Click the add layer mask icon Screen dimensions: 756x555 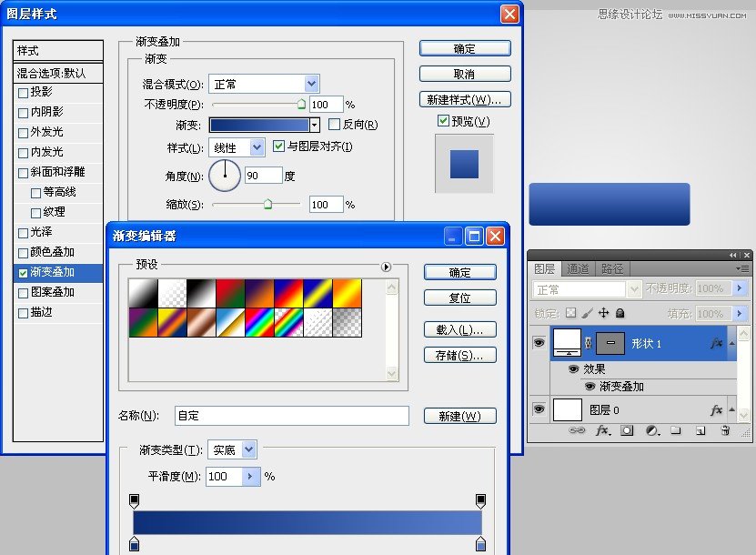coord(627,432)
